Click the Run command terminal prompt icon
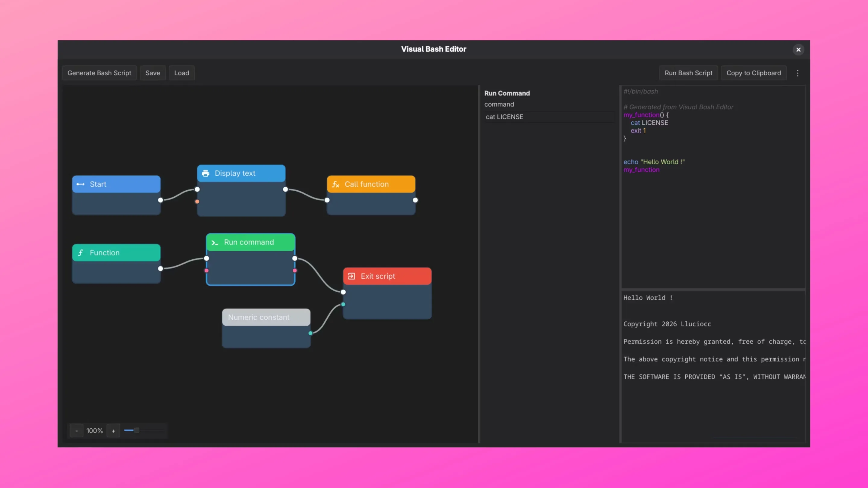This screenshot has height=488, width=868. (x=215, y=242)
